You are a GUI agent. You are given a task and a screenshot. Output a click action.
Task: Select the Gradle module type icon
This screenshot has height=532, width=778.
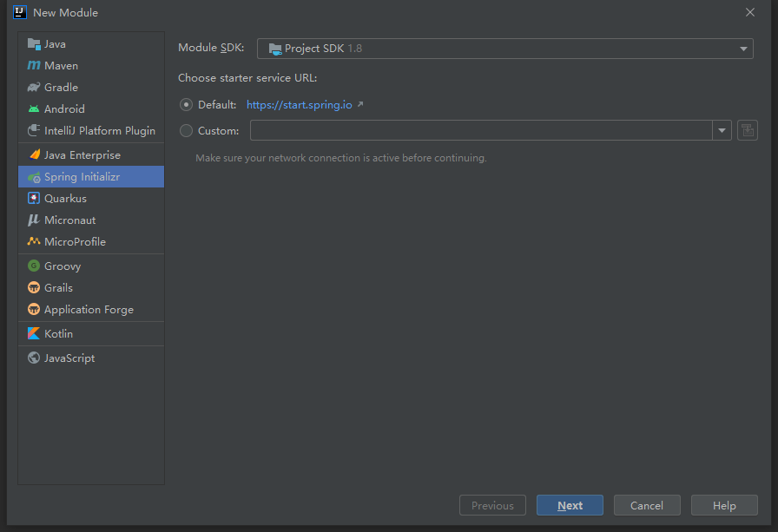(x=33, y=87)
